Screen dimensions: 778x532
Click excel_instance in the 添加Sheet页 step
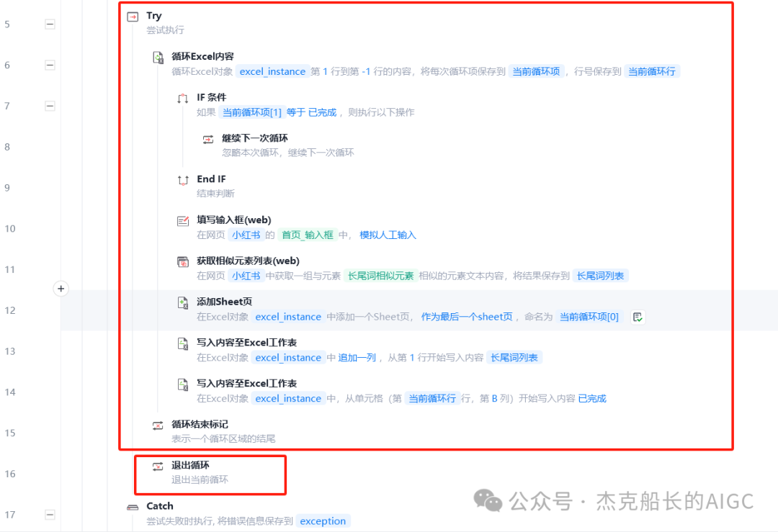288,317
